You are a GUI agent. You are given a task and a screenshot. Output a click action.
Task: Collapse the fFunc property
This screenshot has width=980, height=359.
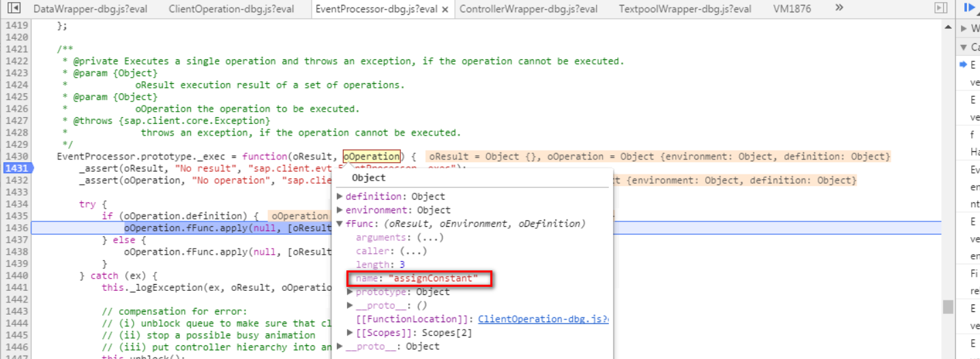click(340, 223)
